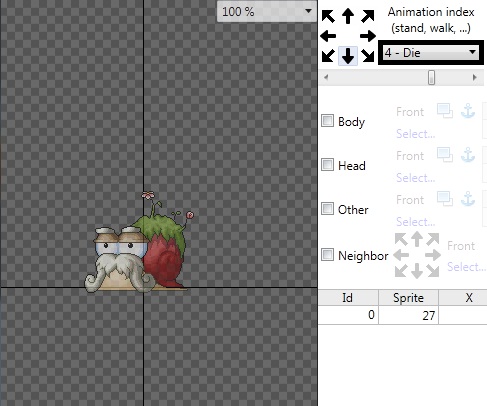The image size is (487, 406).
Task: Click the Other row's anchor icon
Action: (468, 199)
